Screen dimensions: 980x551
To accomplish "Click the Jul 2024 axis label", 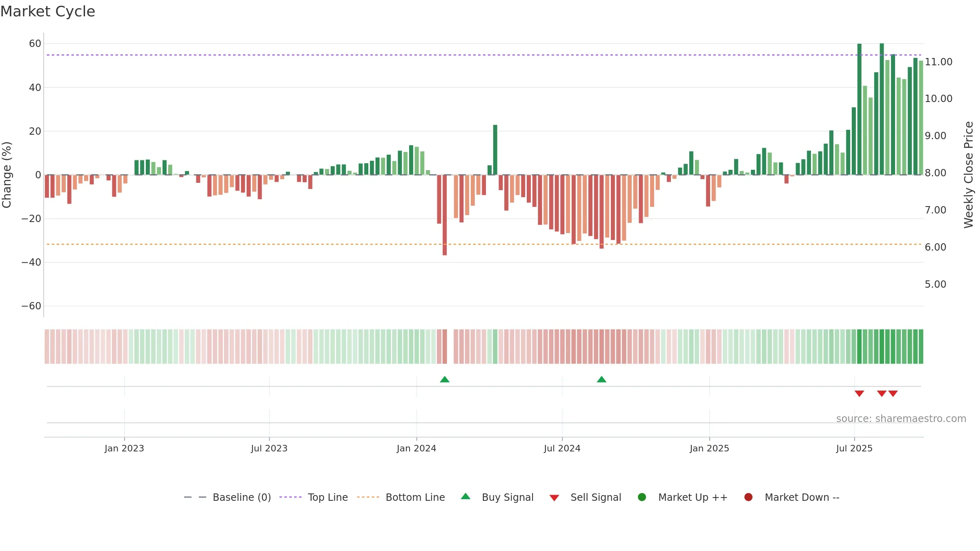I will tap(562, 449).
